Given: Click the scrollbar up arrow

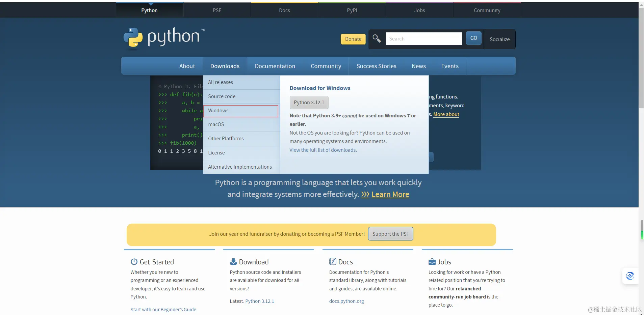Looking at the screenshot, I should tap(641, 4).
